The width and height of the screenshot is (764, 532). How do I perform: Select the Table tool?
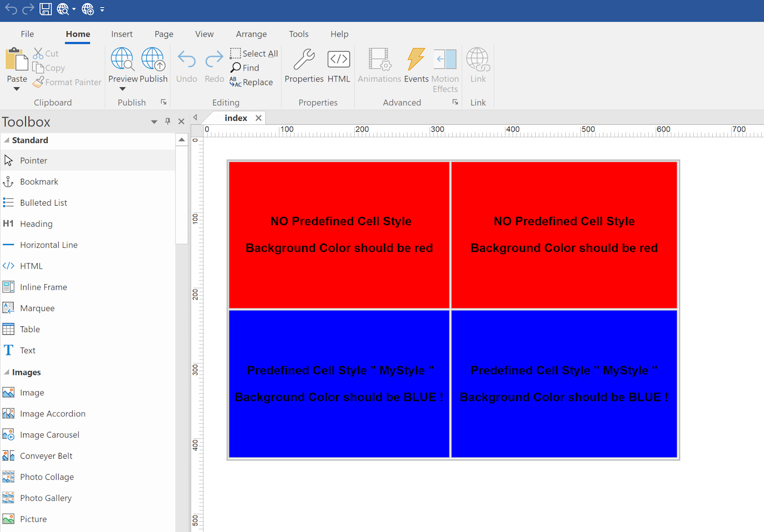pos(88,329)
